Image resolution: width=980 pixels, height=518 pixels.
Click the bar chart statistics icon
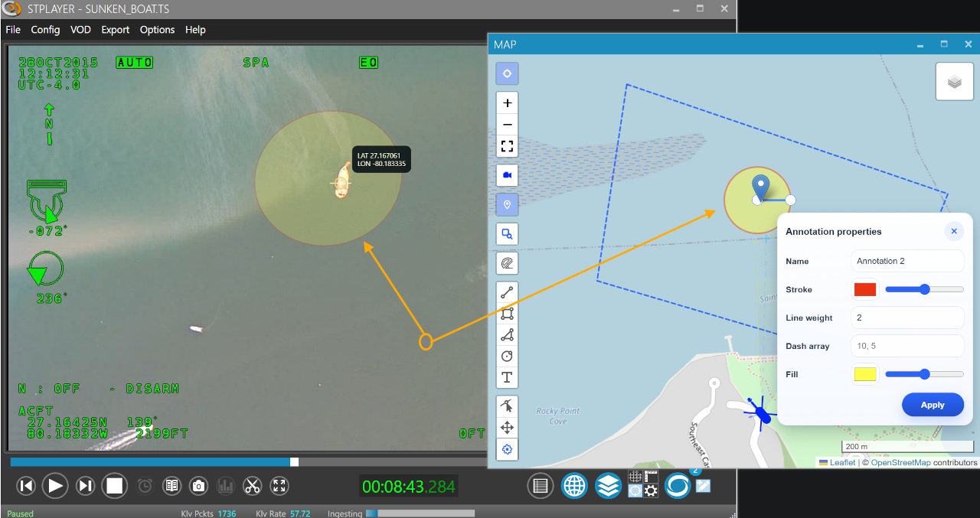pyautogui.click(x=225, y=485)
